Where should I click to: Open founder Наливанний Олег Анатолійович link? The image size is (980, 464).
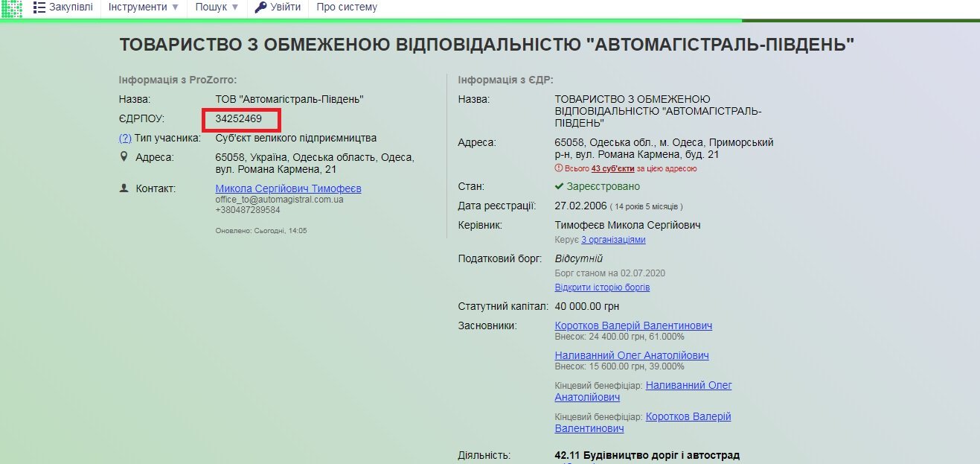pyautogui.click(x=632, y=356)
